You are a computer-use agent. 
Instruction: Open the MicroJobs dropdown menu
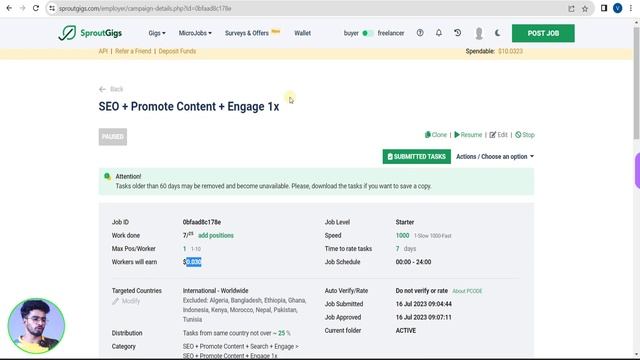tap(195, 33)
